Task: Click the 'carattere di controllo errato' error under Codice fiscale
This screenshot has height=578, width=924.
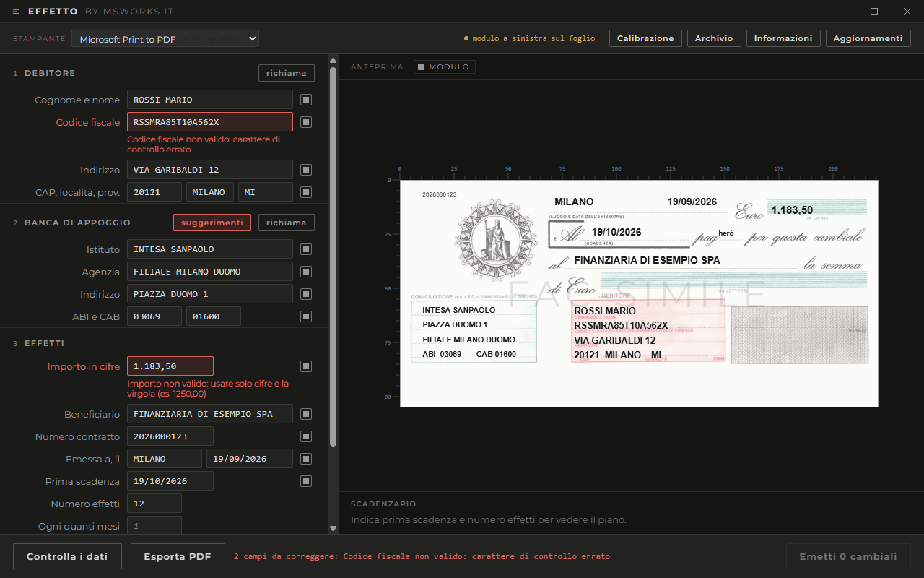Action: tap(204, 144)
